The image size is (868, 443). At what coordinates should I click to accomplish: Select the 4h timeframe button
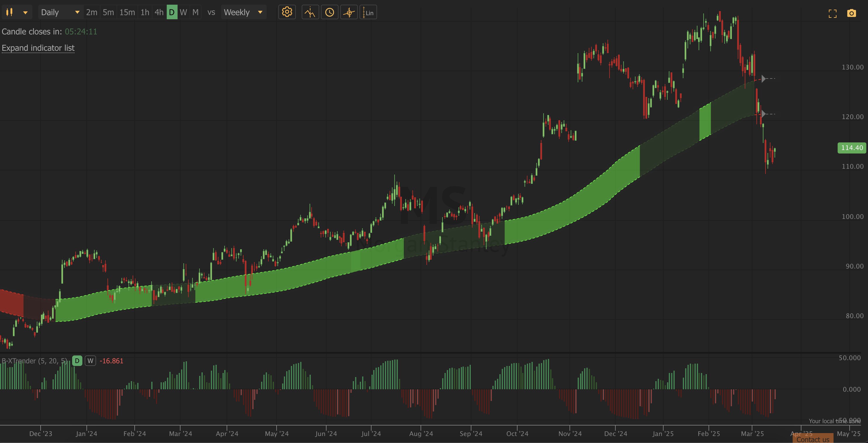click(x=159, y=13)
